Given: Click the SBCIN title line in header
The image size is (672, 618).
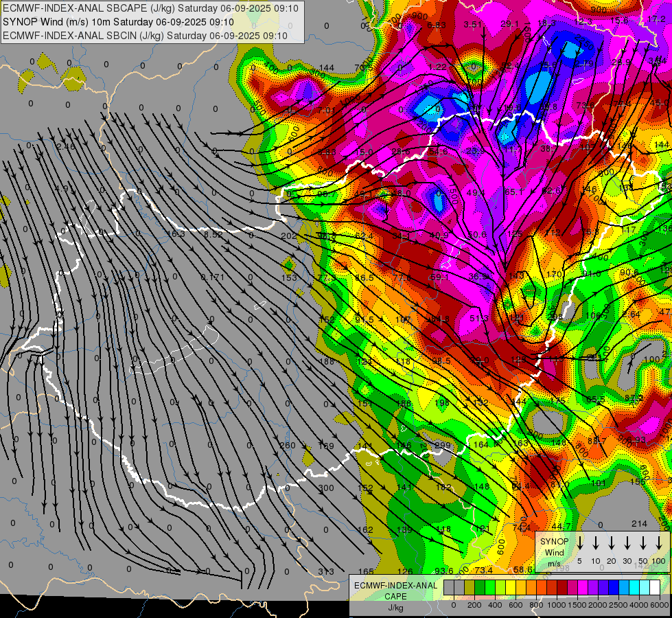Looking at the screenshot, I should (145, 36).
